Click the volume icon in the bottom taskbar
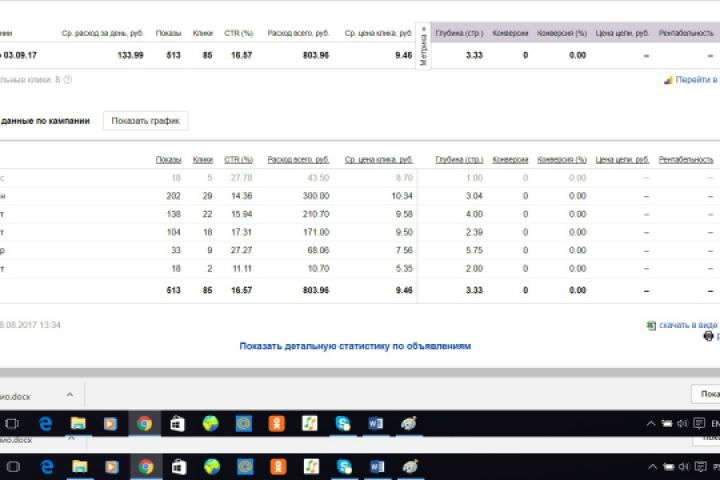This screenshot has width=720, height=480. click(x=684, y=467)
